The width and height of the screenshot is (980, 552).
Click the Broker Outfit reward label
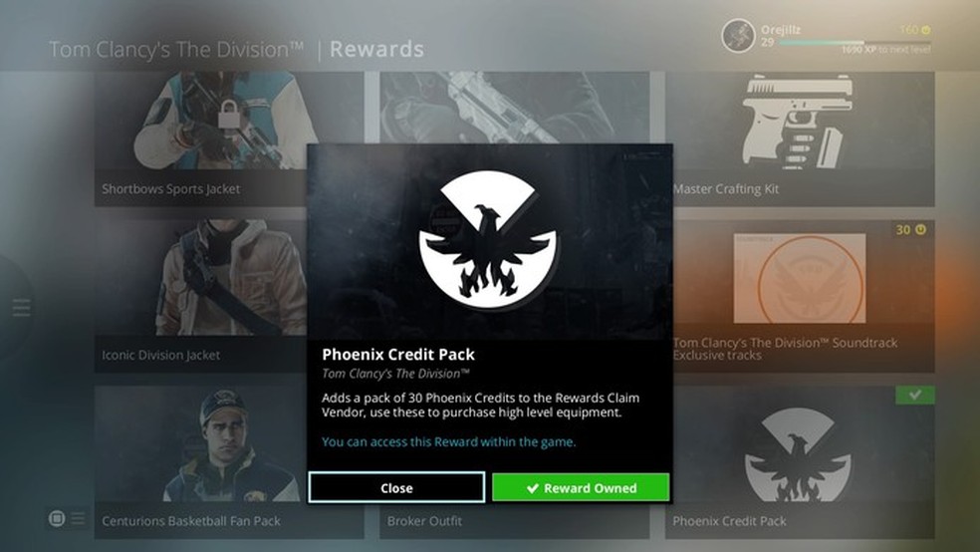tap(424, 521)
